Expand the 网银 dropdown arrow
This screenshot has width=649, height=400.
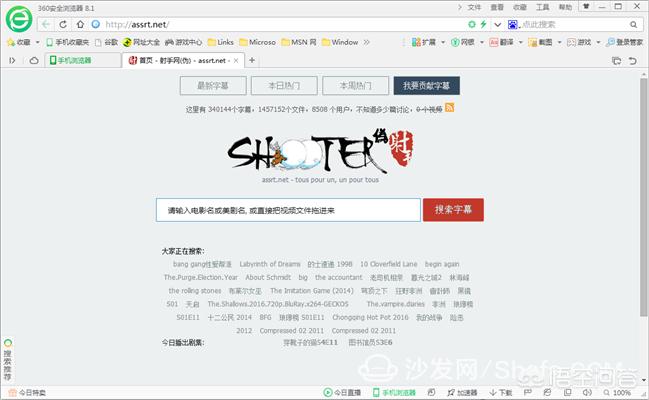pyautogui.click(x=482, y=42)
